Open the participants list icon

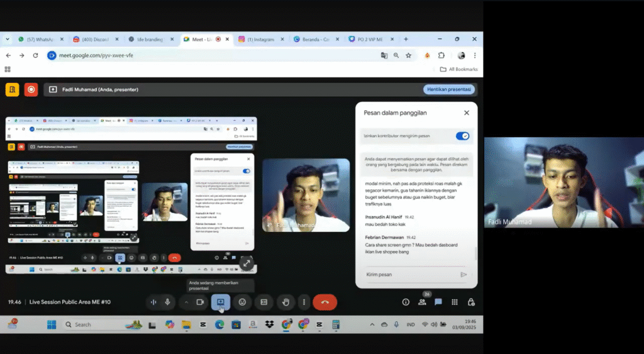tap(422, 302)
